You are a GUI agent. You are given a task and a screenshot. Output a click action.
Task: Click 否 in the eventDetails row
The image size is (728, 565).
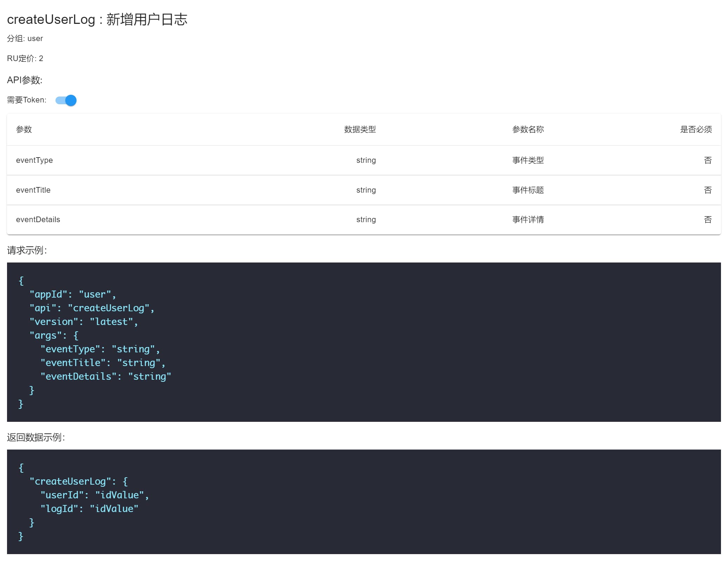(708, 220)
